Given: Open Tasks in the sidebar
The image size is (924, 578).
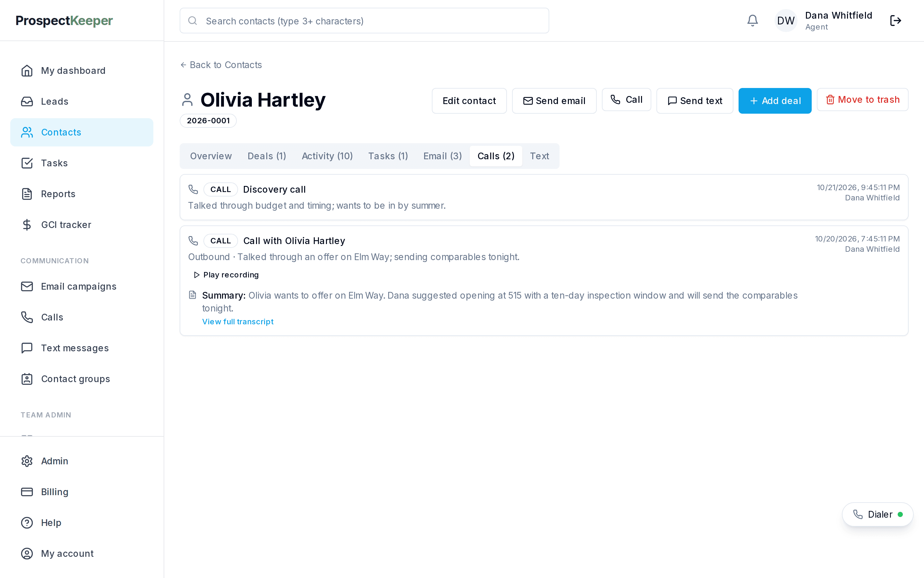Looking at the screenshot, I should tap(82, 163).
